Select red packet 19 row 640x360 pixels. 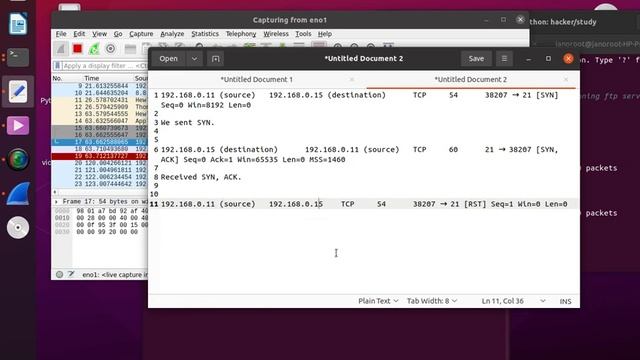[100, 156]
